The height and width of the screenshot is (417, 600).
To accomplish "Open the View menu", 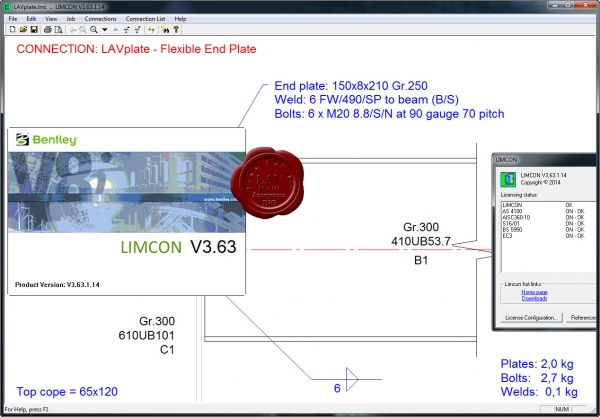I will [x=51, y=19].
